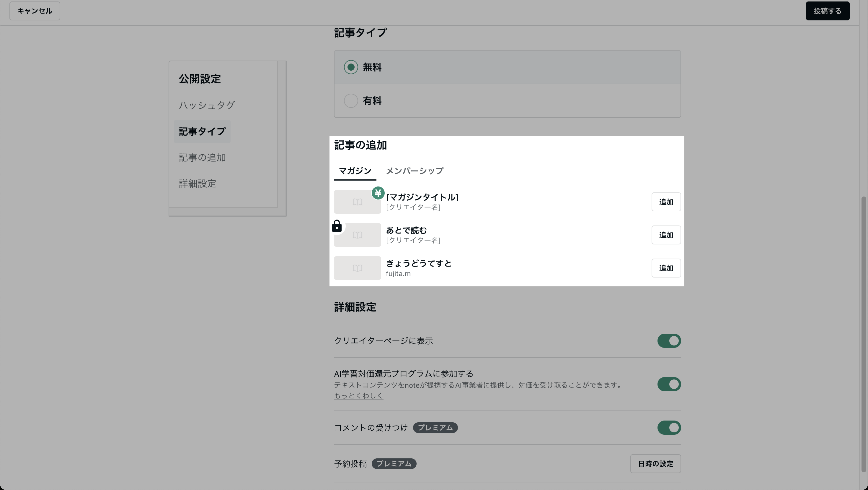
Task: Switch to the メンバーシップ tab
Action: point(415,171)
